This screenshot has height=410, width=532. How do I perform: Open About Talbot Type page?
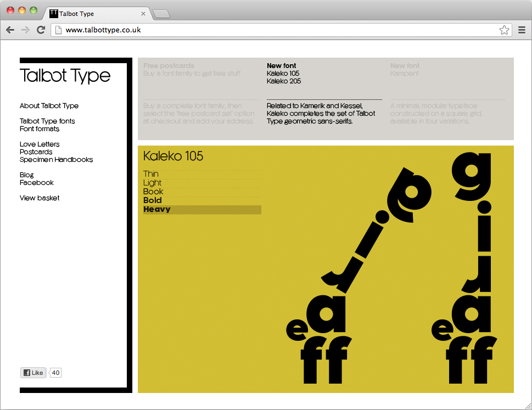point(49,106)
